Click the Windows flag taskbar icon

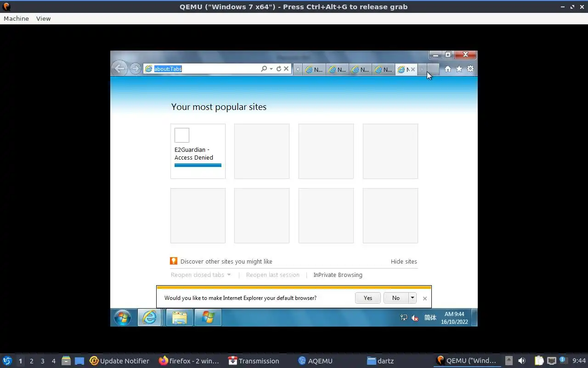[208, 317]
